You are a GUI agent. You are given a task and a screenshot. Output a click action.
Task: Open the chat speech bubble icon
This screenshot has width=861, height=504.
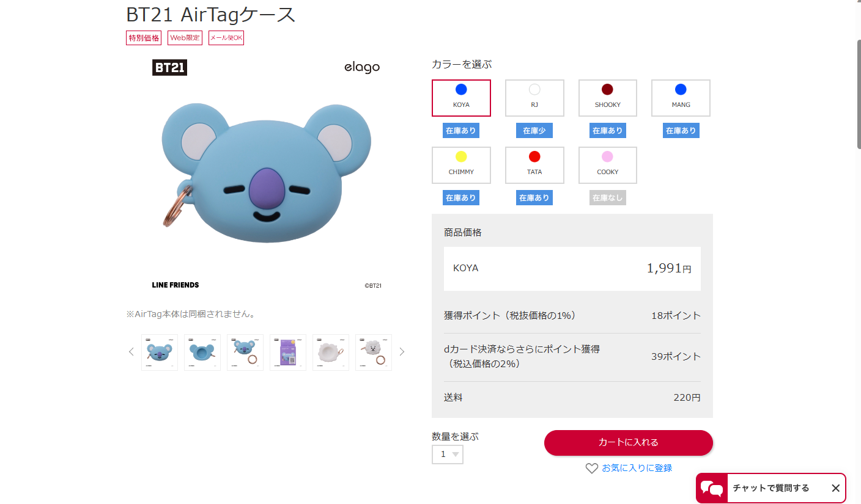711,488
